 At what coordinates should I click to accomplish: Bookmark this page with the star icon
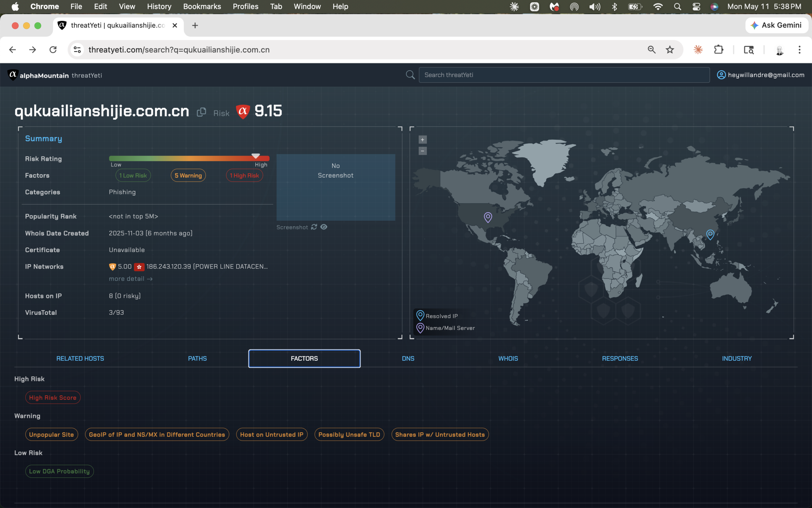[x=670, y=50]
